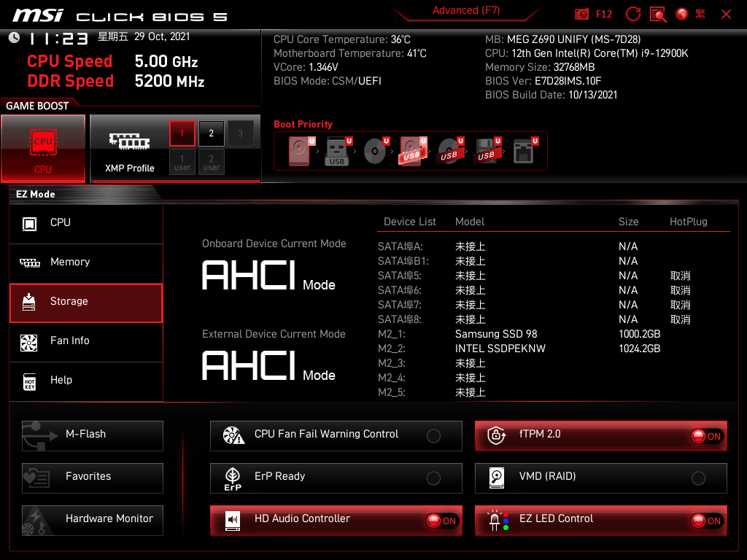Click the 繁 language selector
Viewport: 747px width, 560px height.
[x=700, y=15]
